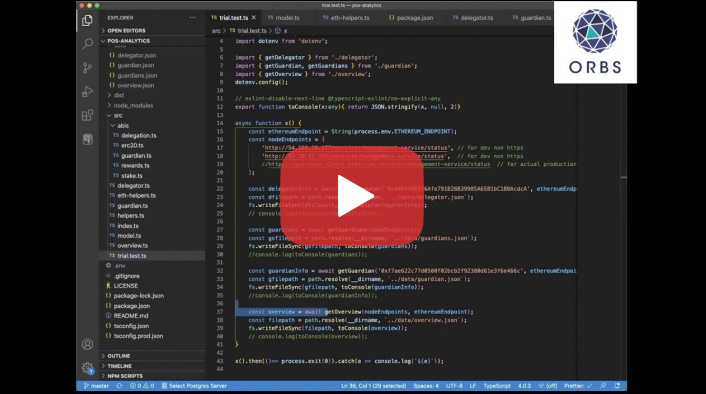
Task: Click the notifications bell icon
Action: tap(617, 386)
